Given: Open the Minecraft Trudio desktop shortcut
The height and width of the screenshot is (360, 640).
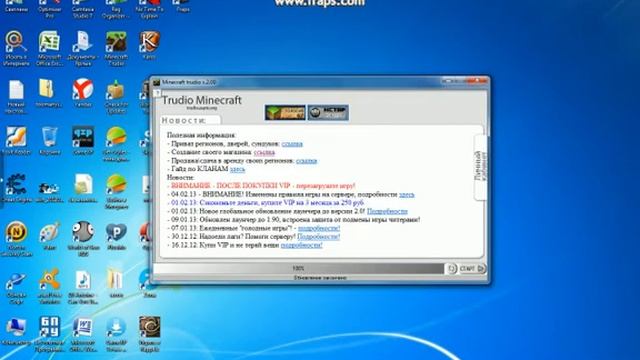Looking at the screenshot, I should click(x=116, y=42).
